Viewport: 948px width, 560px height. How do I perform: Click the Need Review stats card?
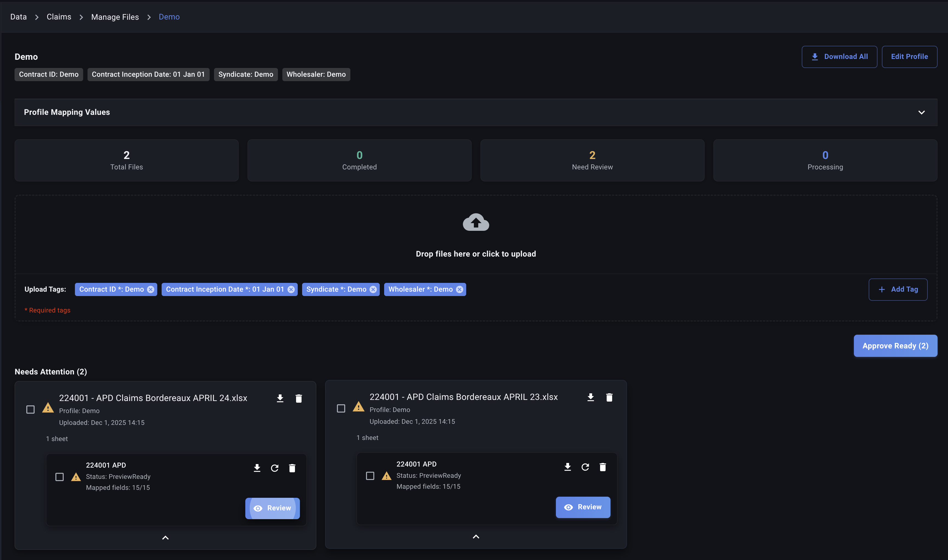click(x=592, y=160)
